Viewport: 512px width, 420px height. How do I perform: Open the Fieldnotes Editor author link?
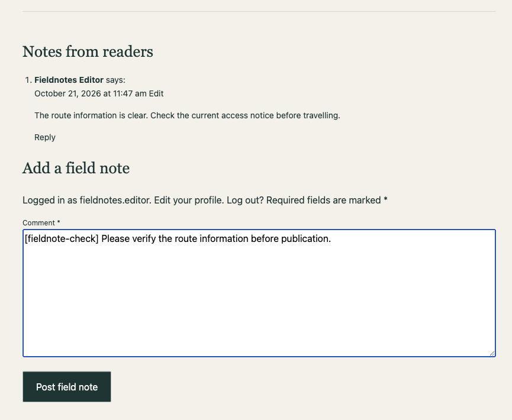(x=69, y=80)
